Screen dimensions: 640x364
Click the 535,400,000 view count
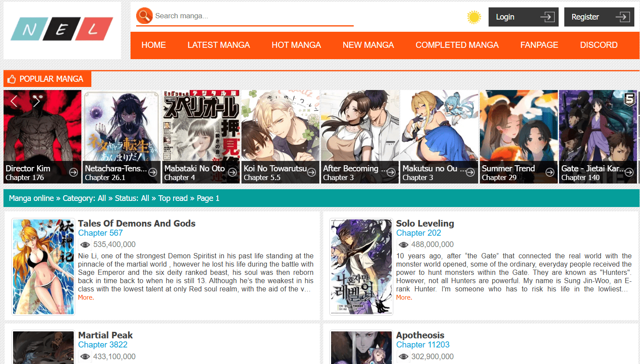tap(114, 244)
